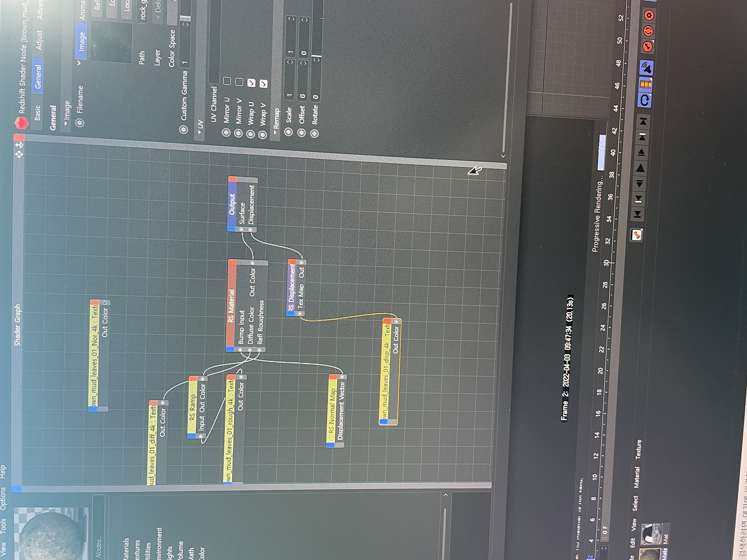Toggle the blue loop playback icon
The width and height of the screenshot is (747, 560).
pyautogui.click(x=644, y=100)
